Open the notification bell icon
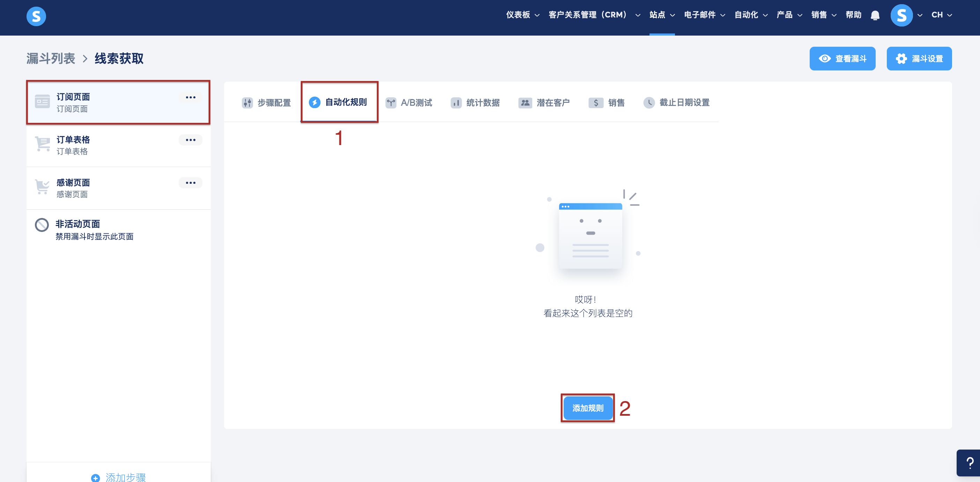Viewport: 980px width, 482px height. 875,15
